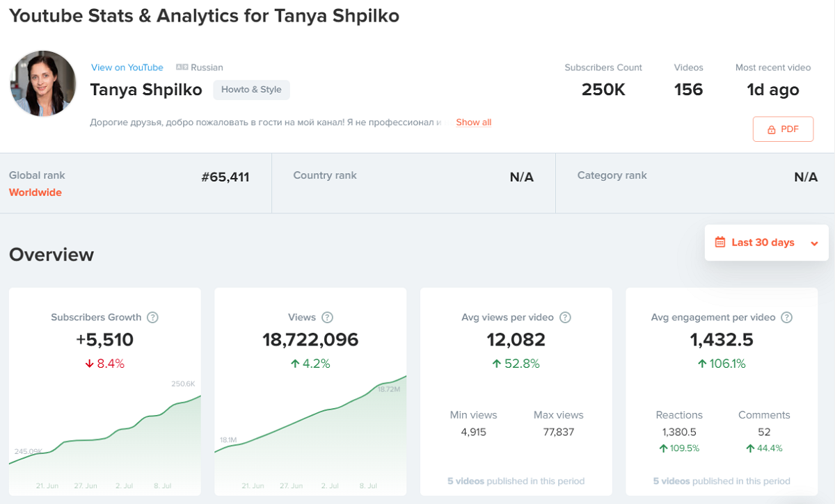Viewport: 835px width, 504px height.
Task: Click the Tanya Shpilko channel name
Action: point(146,90)
